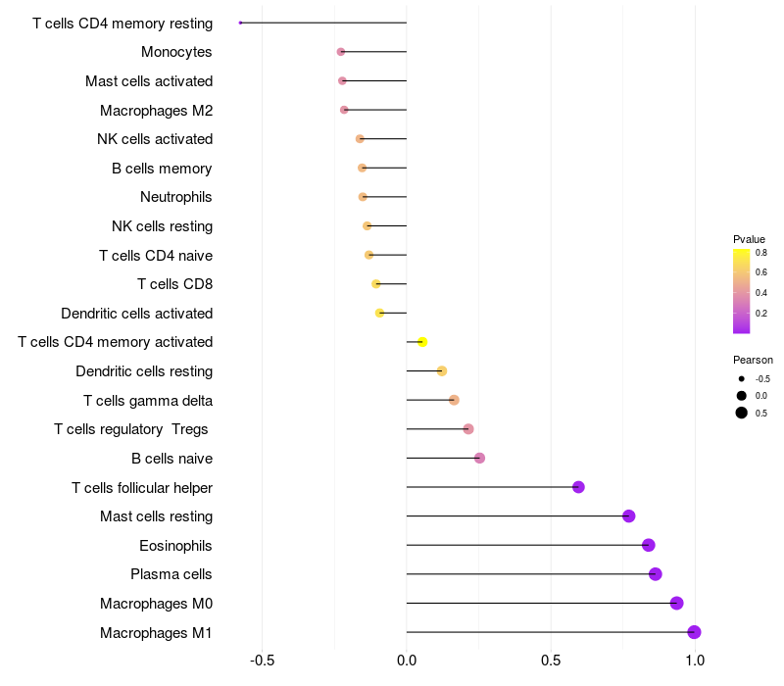Select T cells follicular helper point
Viewport: 784px width, 686px height.
pos(578,487)
